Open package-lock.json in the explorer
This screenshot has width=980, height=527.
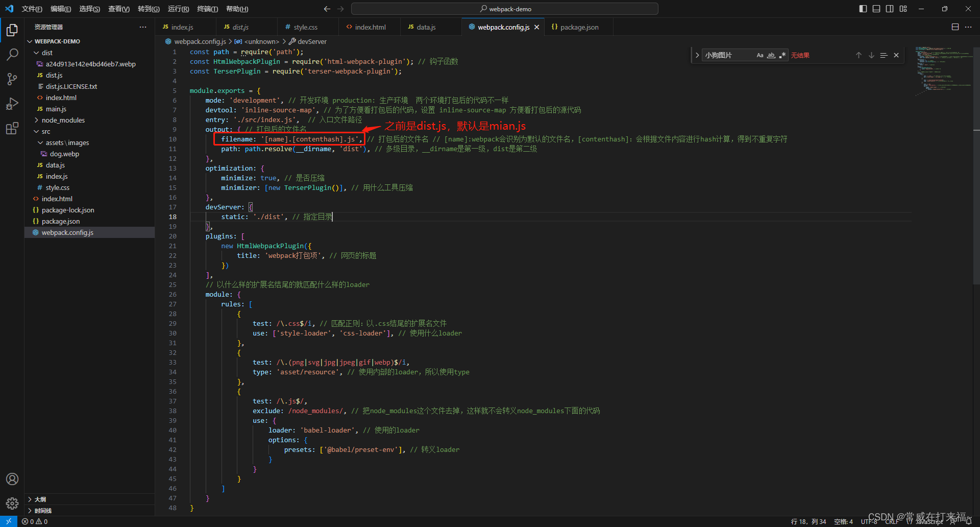point(68,210)
